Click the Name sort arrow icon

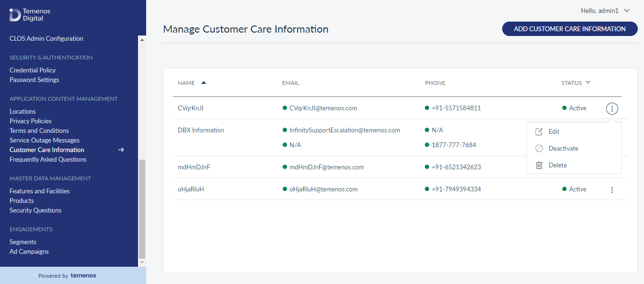pyautogui.click(x=204, y=83)
